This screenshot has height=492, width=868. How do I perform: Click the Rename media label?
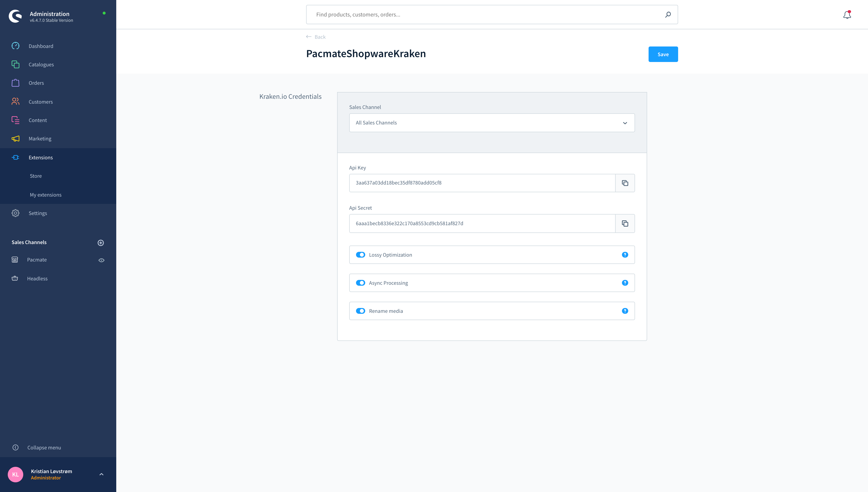(386, 311)
